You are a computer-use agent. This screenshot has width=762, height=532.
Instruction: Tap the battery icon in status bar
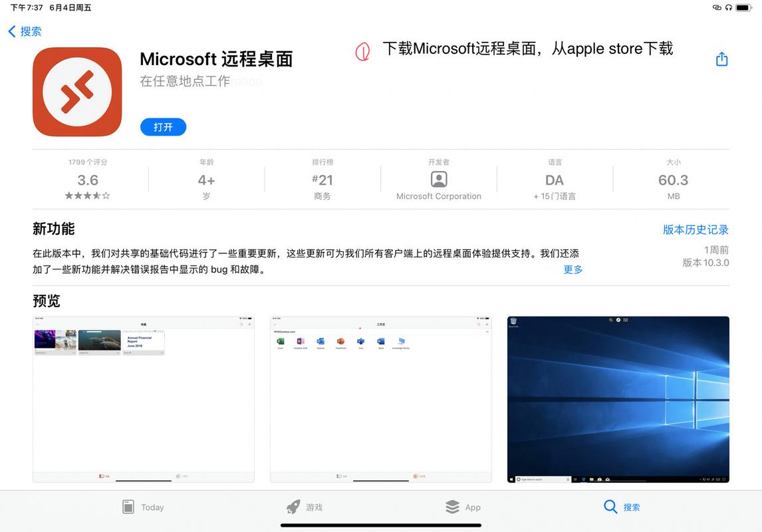743,7
